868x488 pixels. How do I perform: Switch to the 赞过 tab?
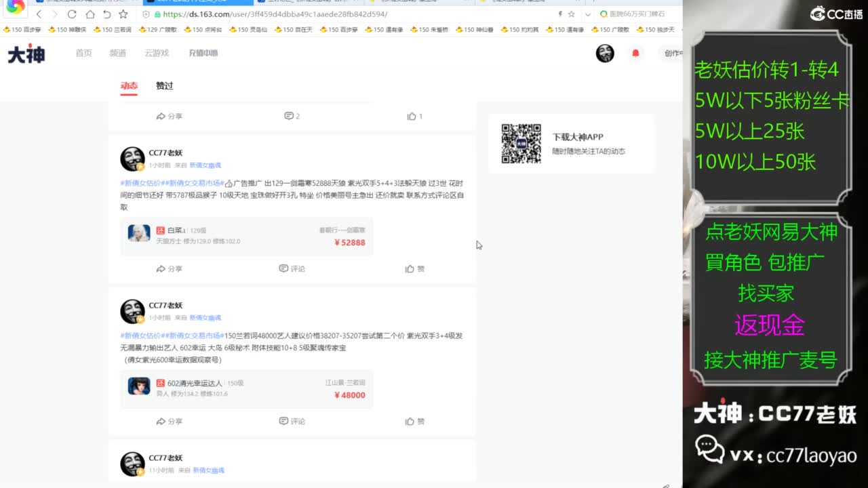click(163, 86)
